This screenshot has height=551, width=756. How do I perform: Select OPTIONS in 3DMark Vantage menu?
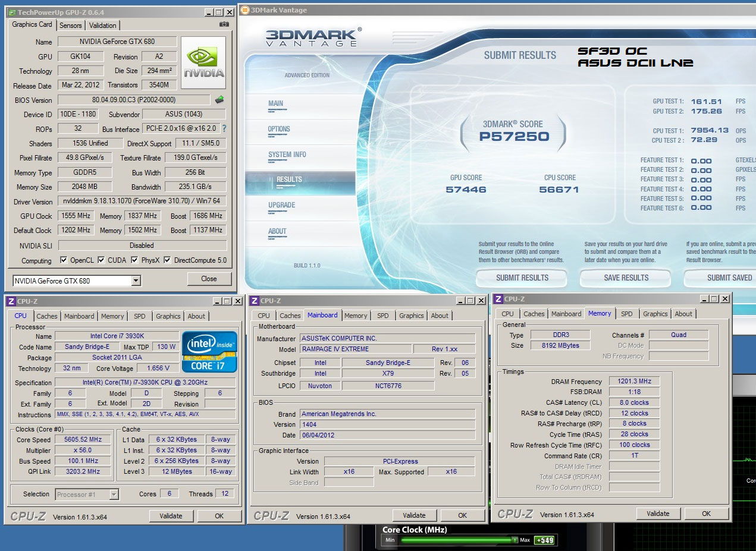click(x=279, y=129)
